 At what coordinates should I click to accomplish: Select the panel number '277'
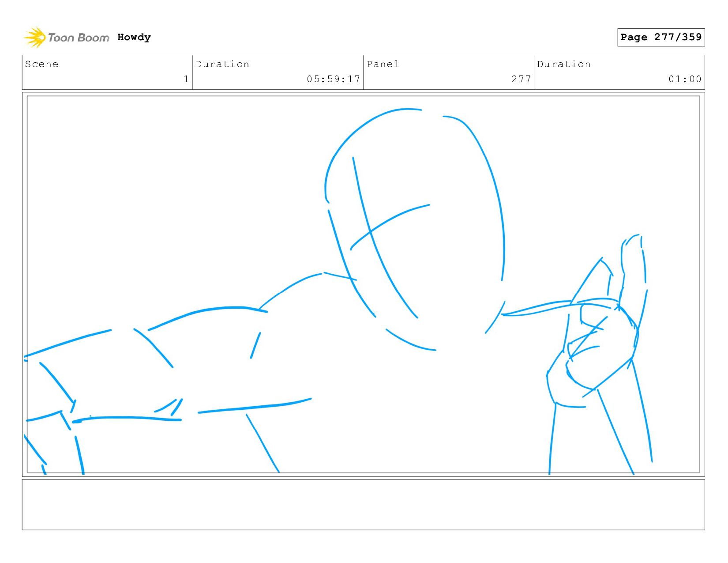coord(521,79)
